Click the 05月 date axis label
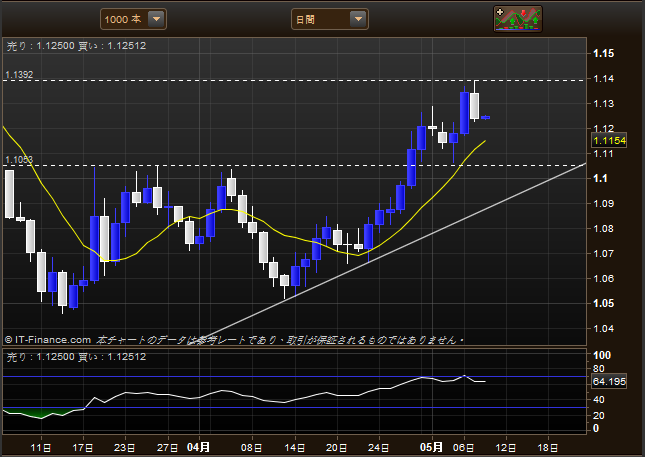Image resolution: width=645 pixels, height=457 pixels. 431,447
